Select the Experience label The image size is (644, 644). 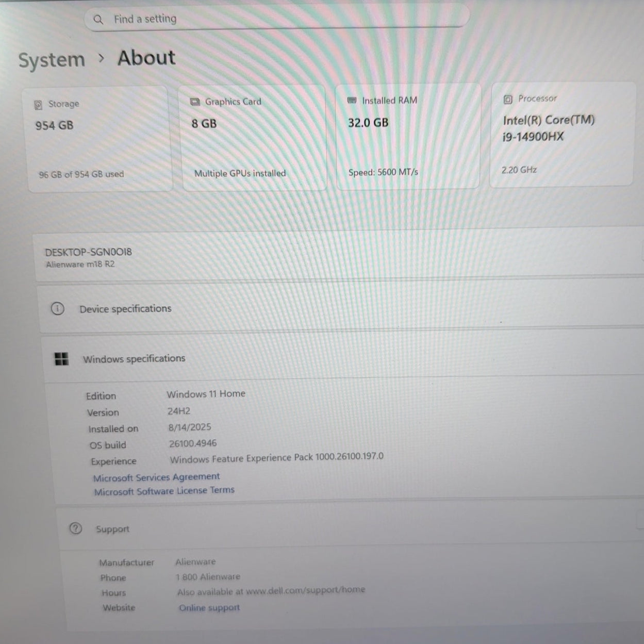[x=113, y=461]
